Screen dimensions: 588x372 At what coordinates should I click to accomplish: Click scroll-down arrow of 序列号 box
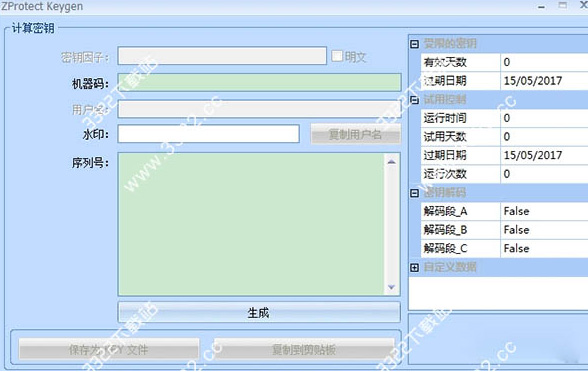pos(392,287)
